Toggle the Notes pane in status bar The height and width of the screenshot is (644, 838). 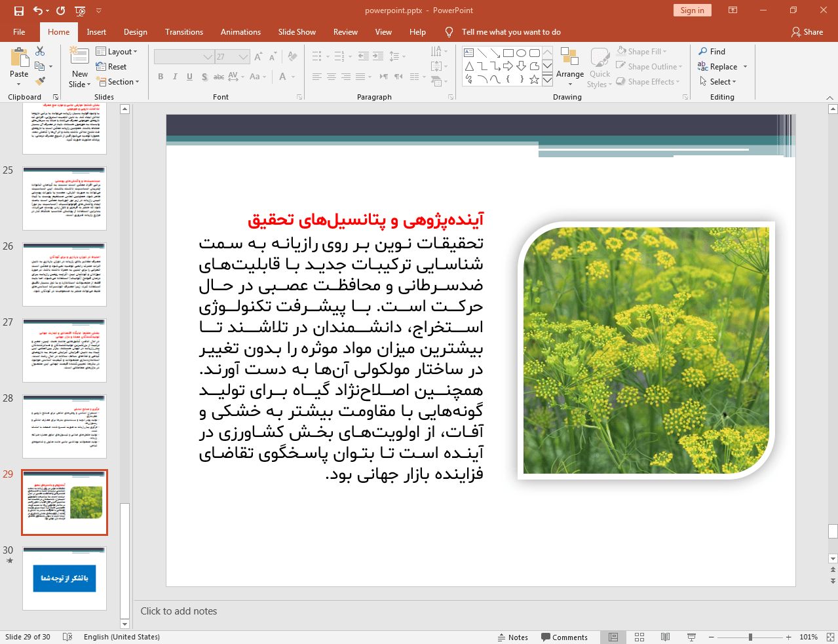point(512,637)
